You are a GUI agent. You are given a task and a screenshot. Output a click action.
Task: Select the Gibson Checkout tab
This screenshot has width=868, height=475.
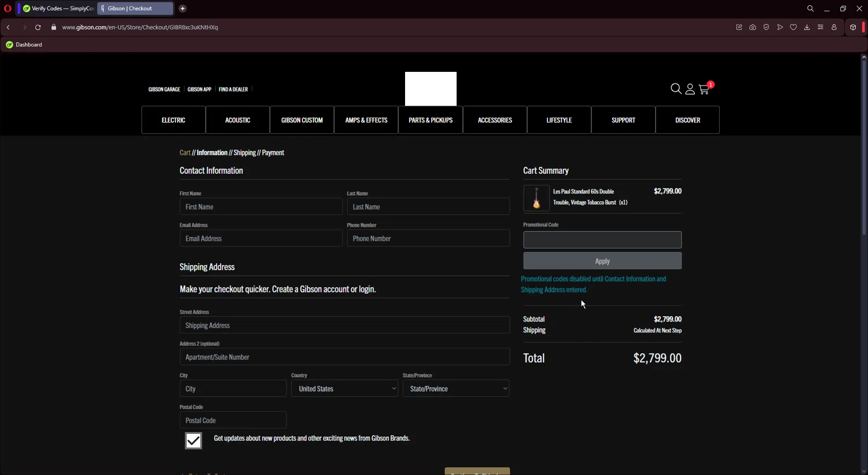point(135,9)
